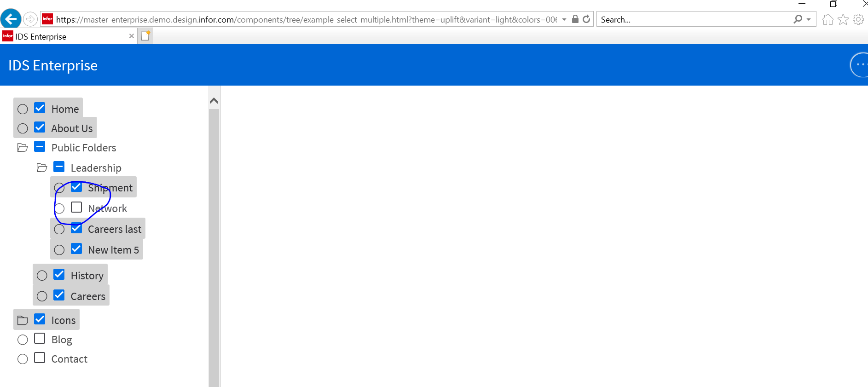Select the Leadership tree label
Image resolution: width=868 pixels, height=387 pixels.
(96, 168)
